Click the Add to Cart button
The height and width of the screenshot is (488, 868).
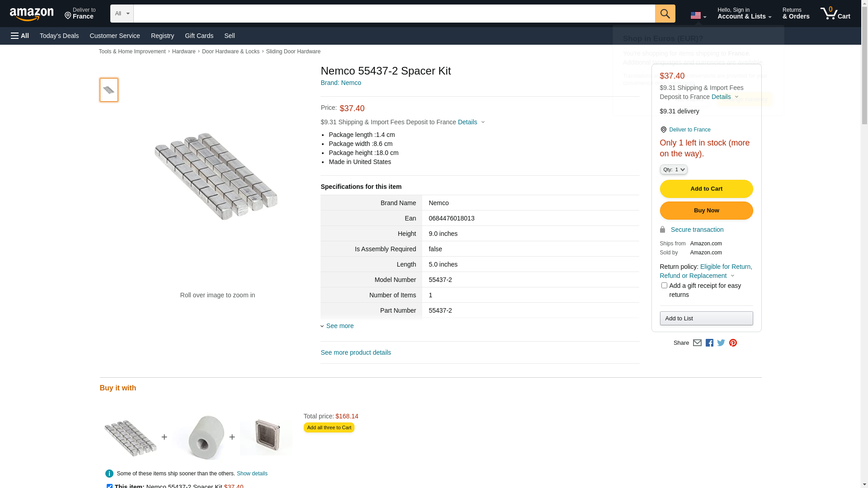point(706,189)
